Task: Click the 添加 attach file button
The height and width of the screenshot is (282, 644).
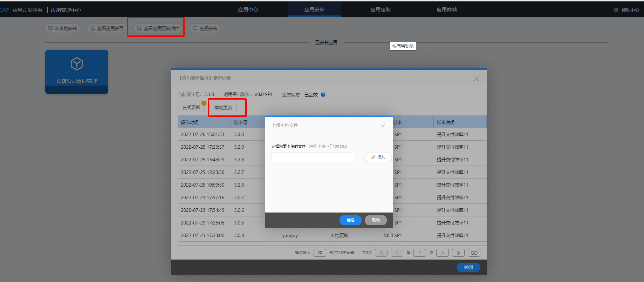Action: coord(378,157)
